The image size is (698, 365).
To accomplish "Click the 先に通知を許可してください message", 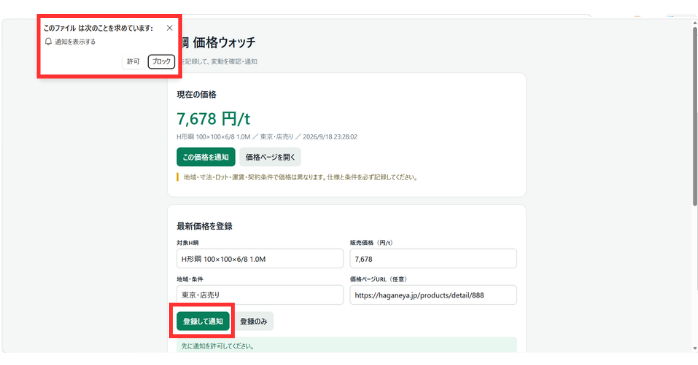I will (218, 346).
